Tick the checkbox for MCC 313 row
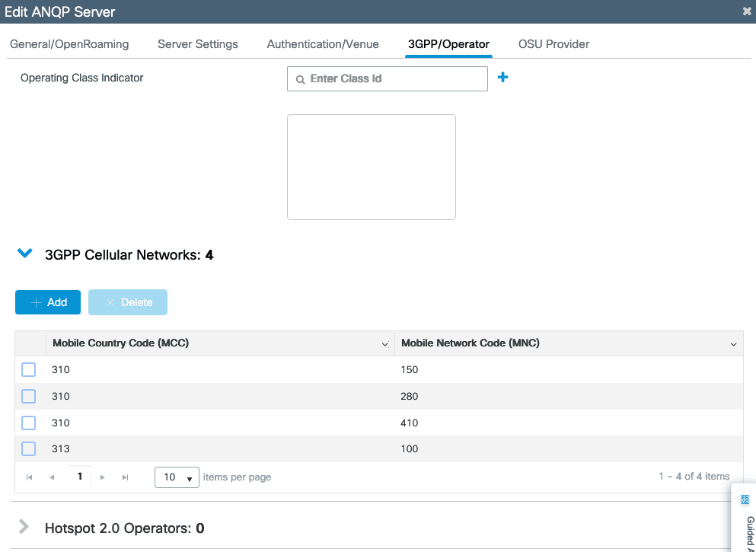This screenshot has height=552, width=756. [29, 449]
